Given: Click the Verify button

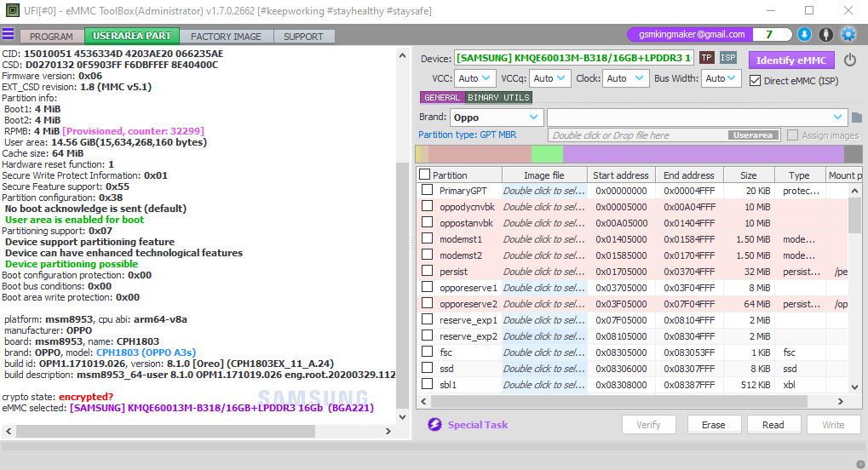Looking at the screenshot, I should coord(648,425).
